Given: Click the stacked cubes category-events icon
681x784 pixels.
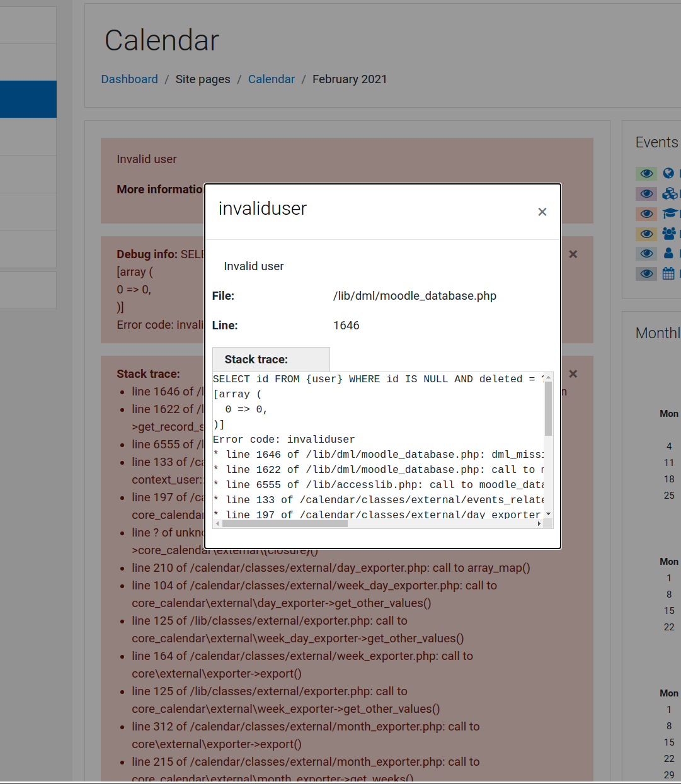Looking at the screenshot, I should (x=670, y=193).
